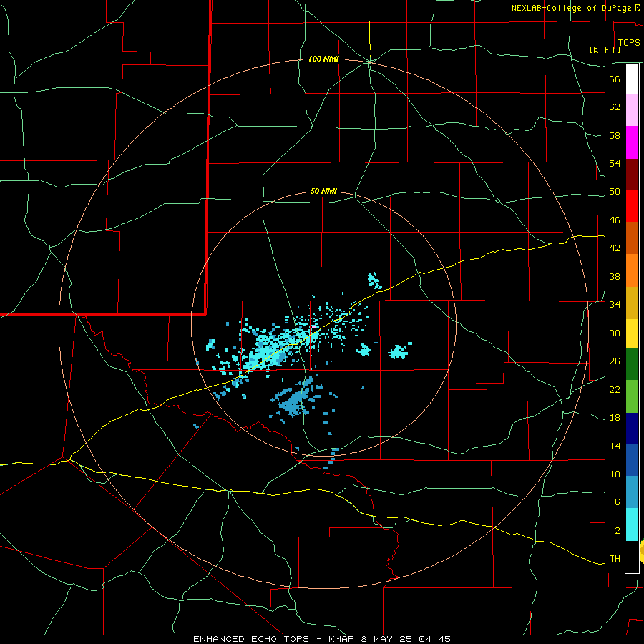
Task: Click the legend value 42
Action: 615,248
